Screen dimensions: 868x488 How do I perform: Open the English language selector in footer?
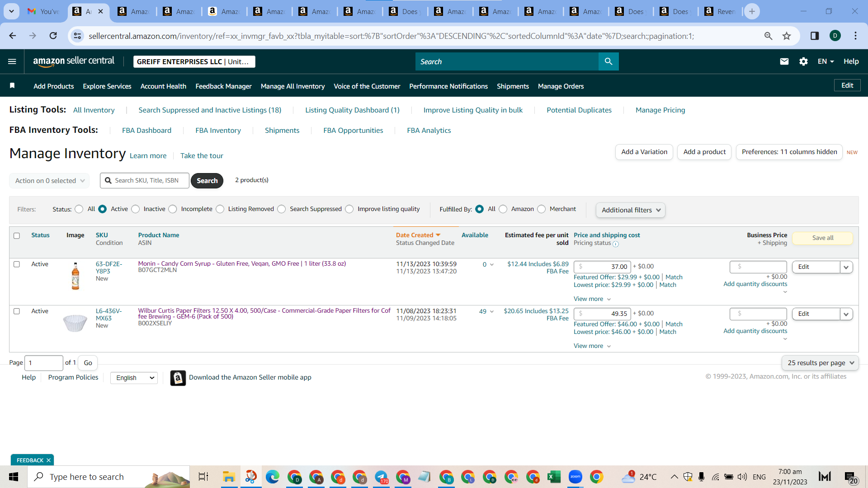coord(134,378)
